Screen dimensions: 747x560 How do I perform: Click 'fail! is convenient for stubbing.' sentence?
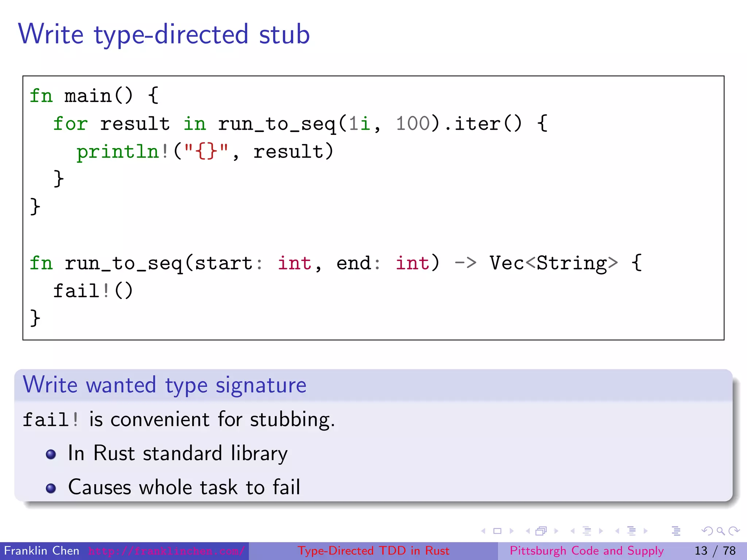click(179, 419)
